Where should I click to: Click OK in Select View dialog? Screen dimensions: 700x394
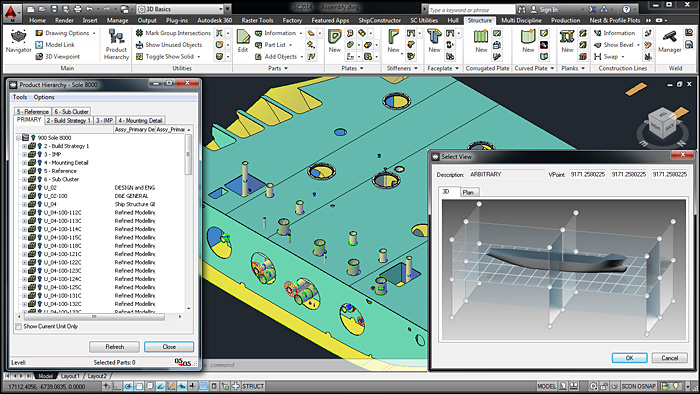(x=629, y=358)
